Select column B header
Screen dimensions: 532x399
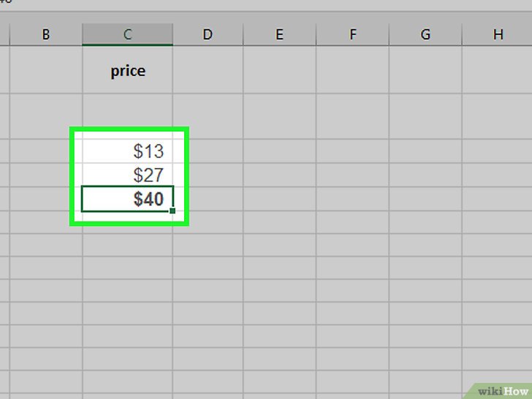tap(46, 34)
